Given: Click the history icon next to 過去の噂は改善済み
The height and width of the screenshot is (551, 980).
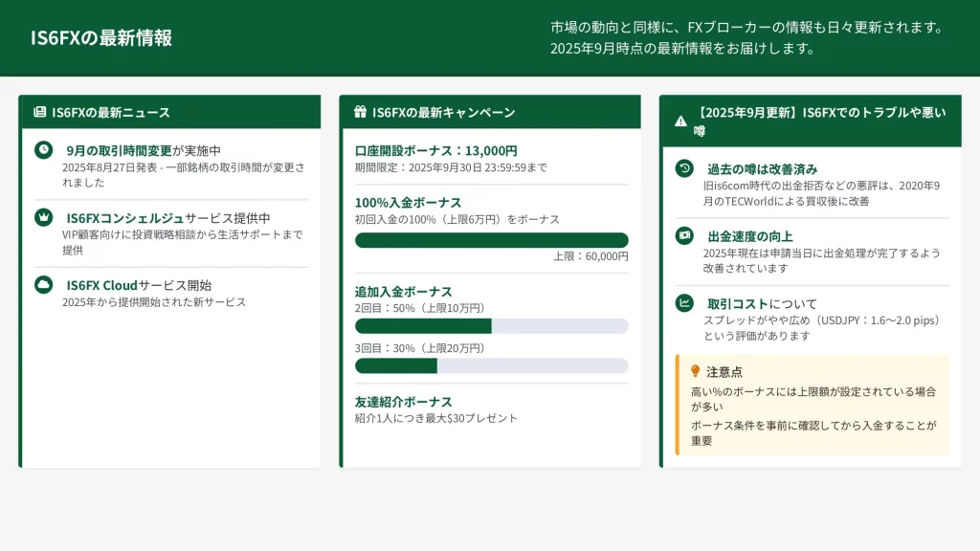Looking at the screenshot, I should [684, 168].
